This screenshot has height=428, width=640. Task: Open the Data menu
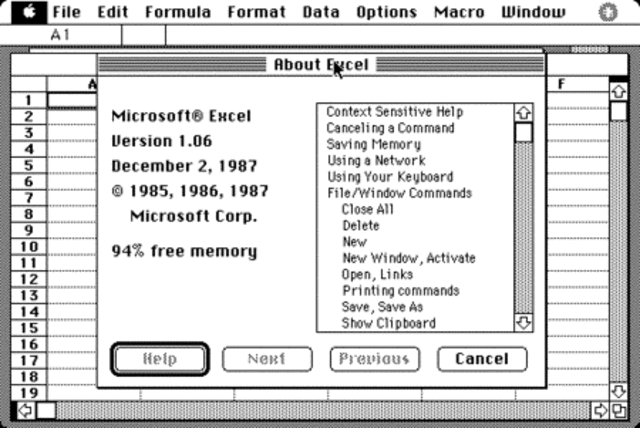(x=321, y=12)
